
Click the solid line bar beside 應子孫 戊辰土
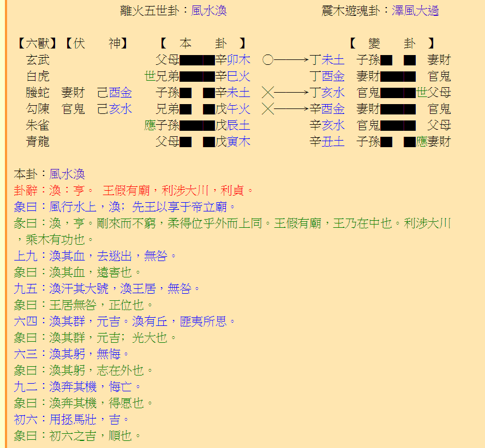click(x=197, y=126)
